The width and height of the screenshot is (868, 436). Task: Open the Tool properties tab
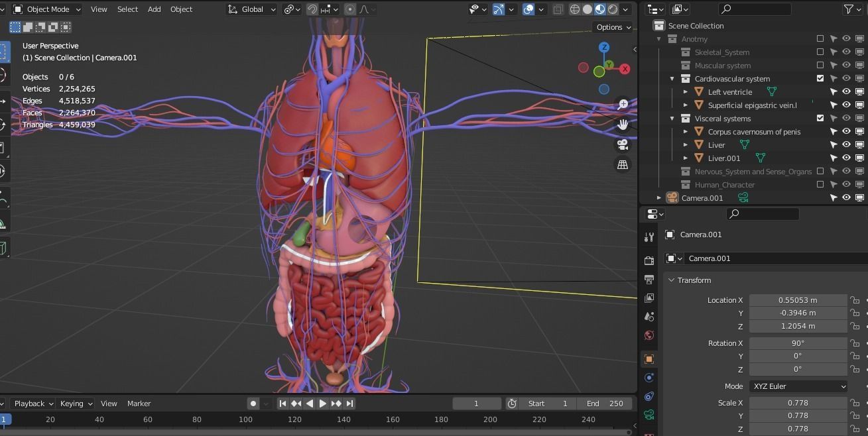tap(649, 237)
